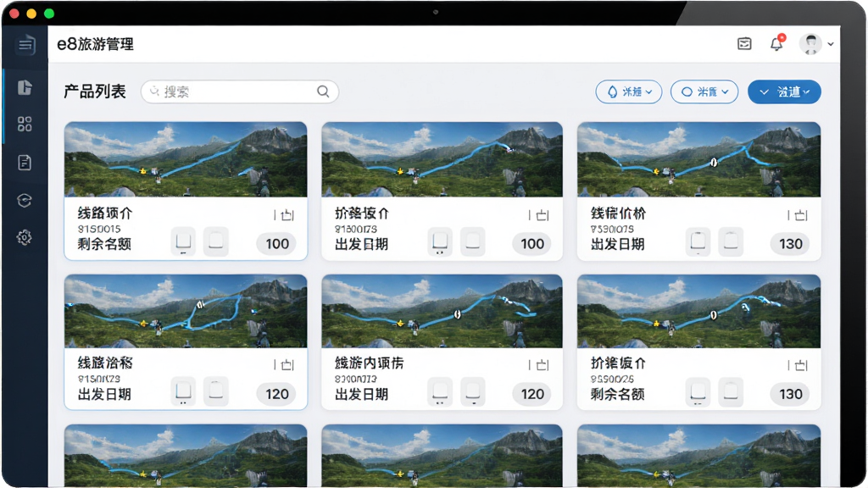868x488 pixels.
Task: Click share icon on 出发日期 100 card
Action: [x=542, y=215]
